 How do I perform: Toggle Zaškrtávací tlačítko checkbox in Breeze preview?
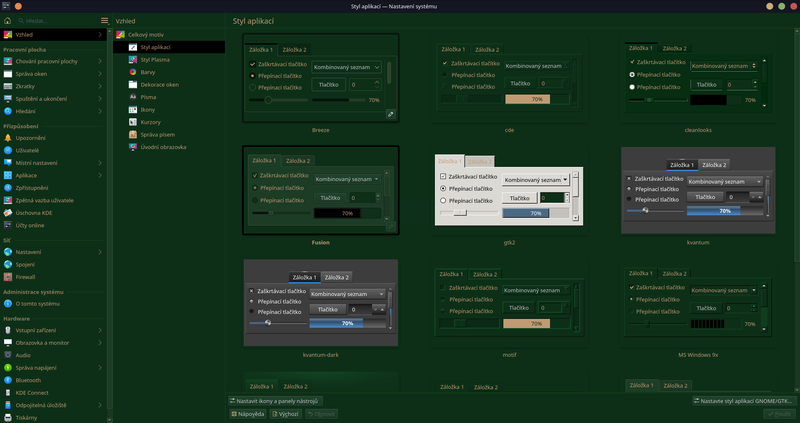(x=253, y=64)
